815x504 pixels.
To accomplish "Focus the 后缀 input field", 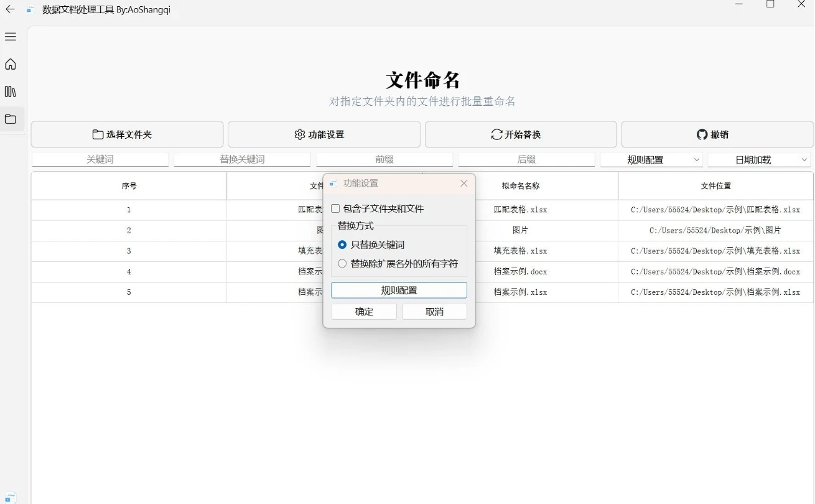I will [526, 159].
